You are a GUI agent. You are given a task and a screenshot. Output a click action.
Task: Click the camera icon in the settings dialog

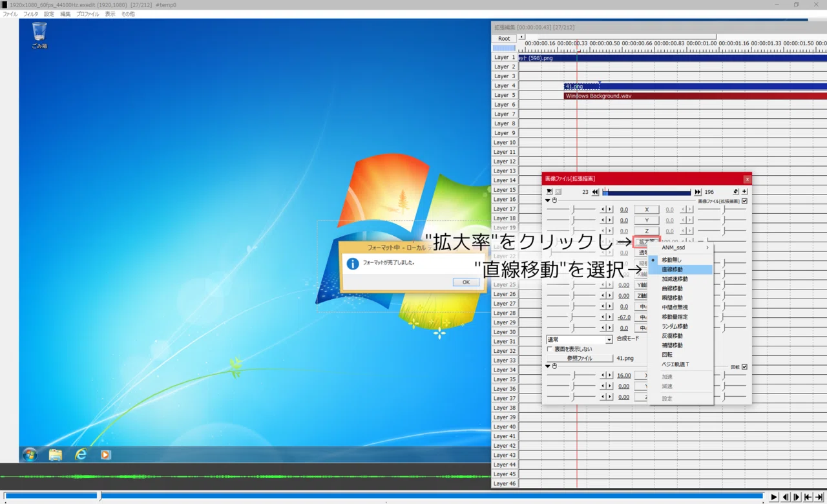549,192
